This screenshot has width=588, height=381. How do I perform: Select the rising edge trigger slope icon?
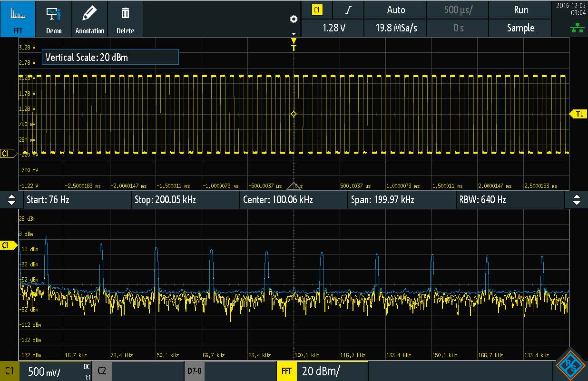pos(348,10)
